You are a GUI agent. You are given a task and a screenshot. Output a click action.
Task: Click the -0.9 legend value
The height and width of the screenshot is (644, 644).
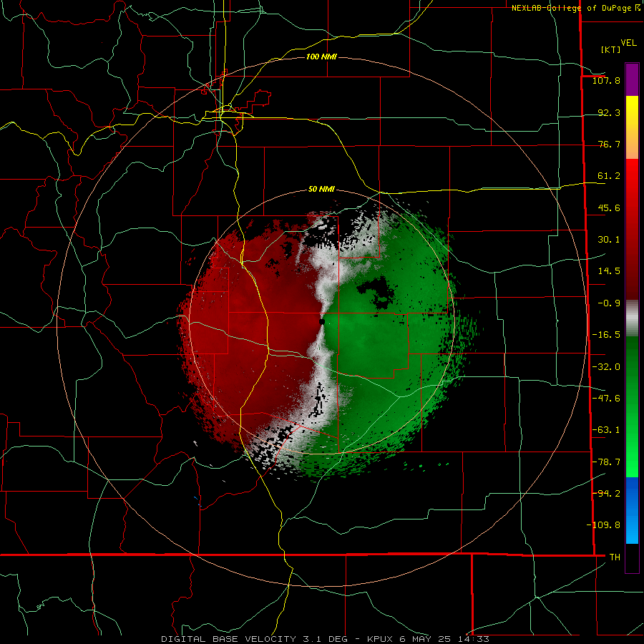click(609, 303)
